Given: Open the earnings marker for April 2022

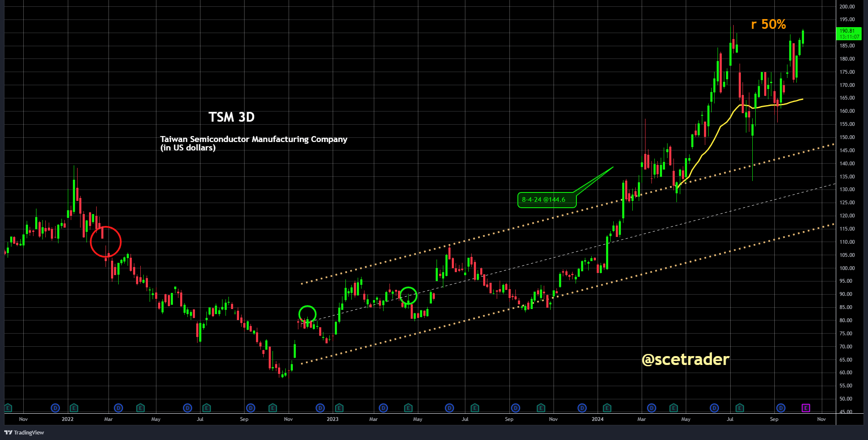Looking at the screenshot, I should [140, 408].
